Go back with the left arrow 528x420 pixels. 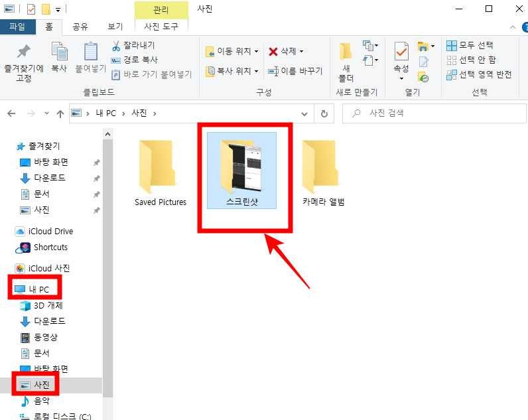(x=11, y=113)
